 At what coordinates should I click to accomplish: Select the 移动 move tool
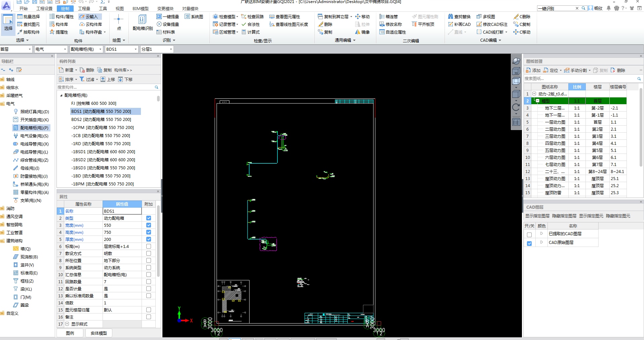coord(362,16)
